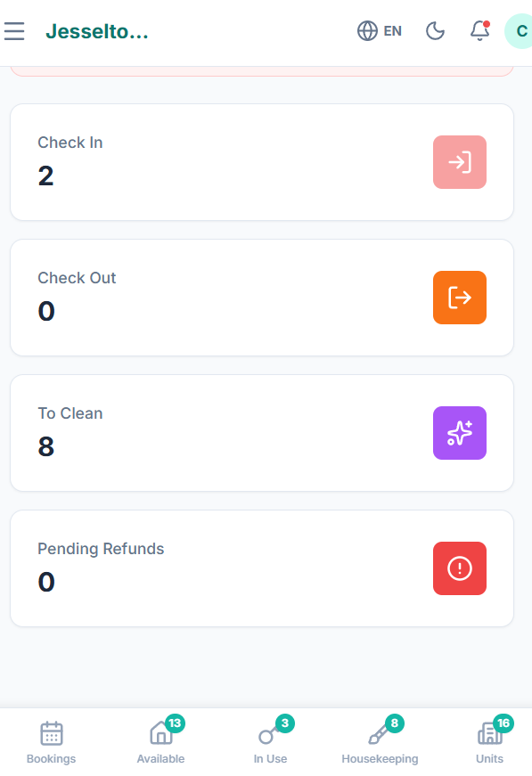Open the Check In summary card

(261, 162)
